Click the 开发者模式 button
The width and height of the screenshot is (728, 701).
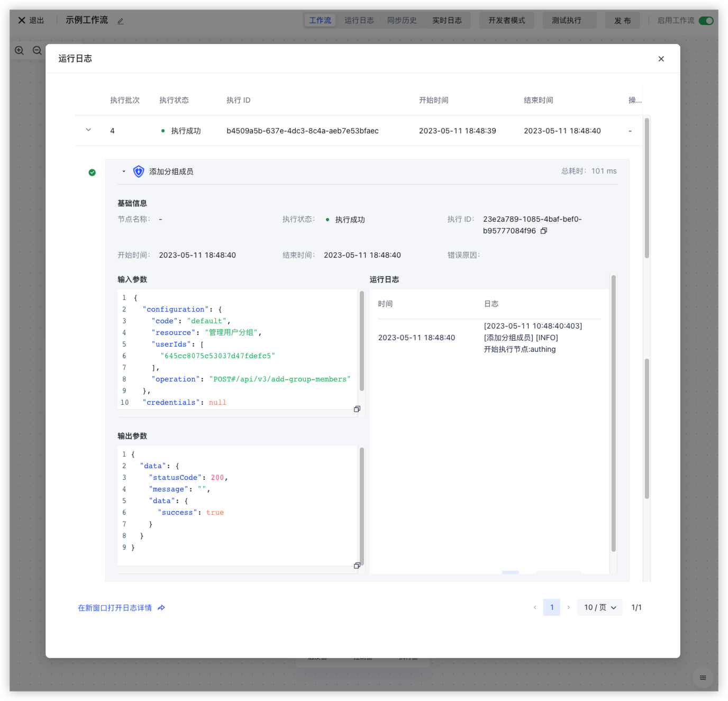[507, 21]
